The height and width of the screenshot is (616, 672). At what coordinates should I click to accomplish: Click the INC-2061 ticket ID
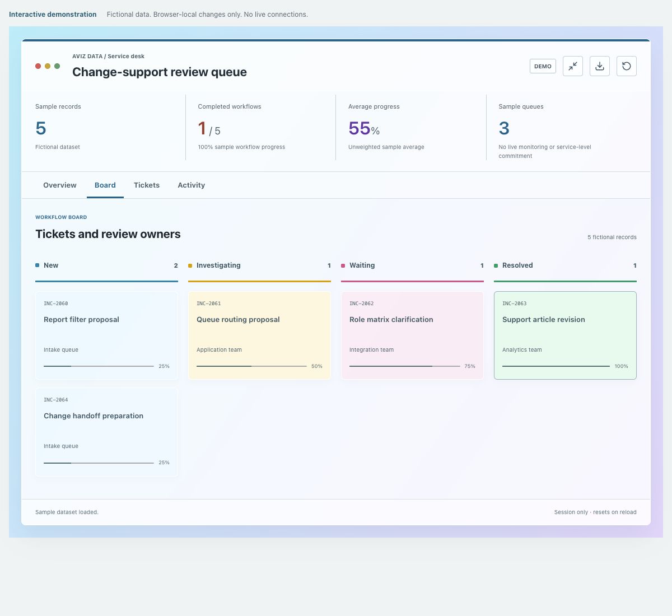pos(209,304)
